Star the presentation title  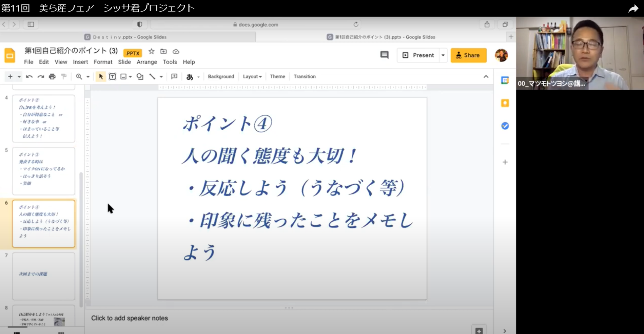[152, 52]
